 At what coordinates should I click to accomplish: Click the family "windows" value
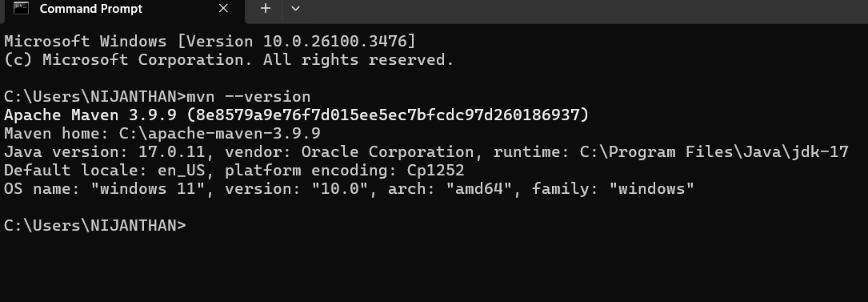pos(651,188)
